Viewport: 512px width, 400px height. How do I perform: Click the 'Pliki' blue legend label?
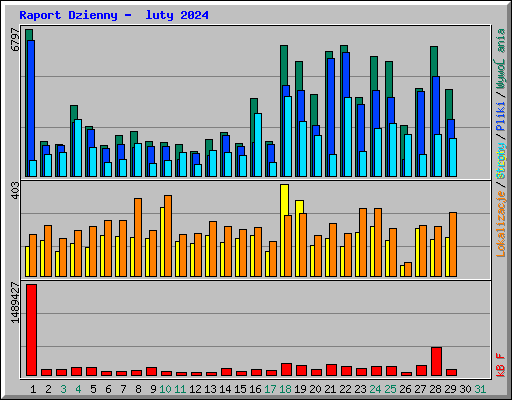(x=501, y=116)
